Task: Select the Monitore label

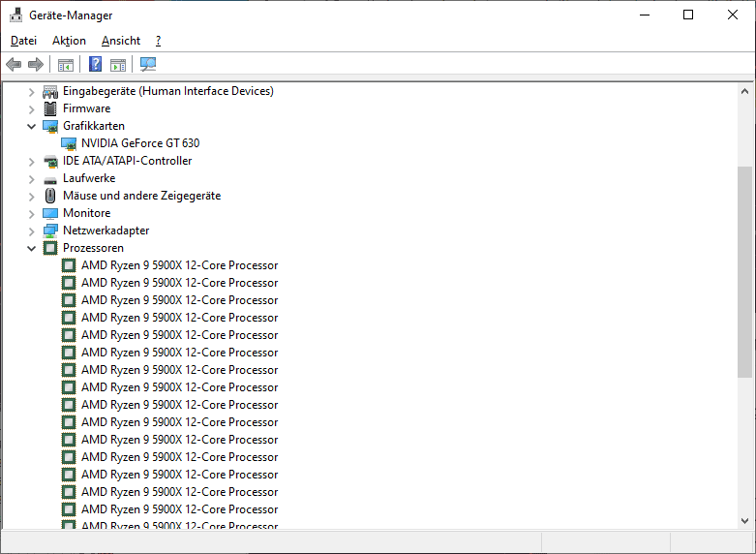Action: coord(87,213)
